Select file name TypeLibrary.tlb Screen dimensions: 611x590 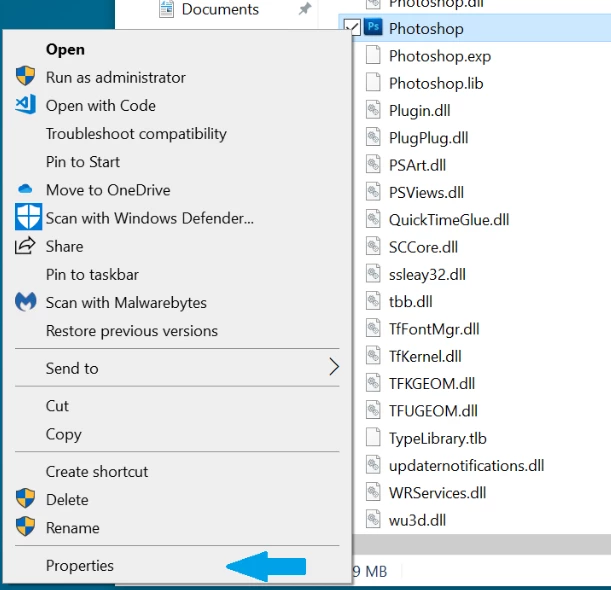click(438, 438)
